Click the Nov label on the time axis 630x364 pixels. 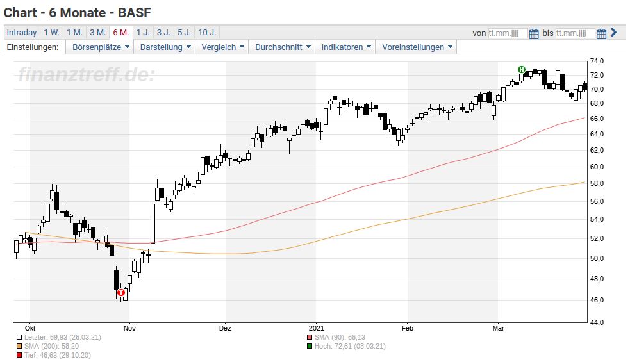point(129,328)
